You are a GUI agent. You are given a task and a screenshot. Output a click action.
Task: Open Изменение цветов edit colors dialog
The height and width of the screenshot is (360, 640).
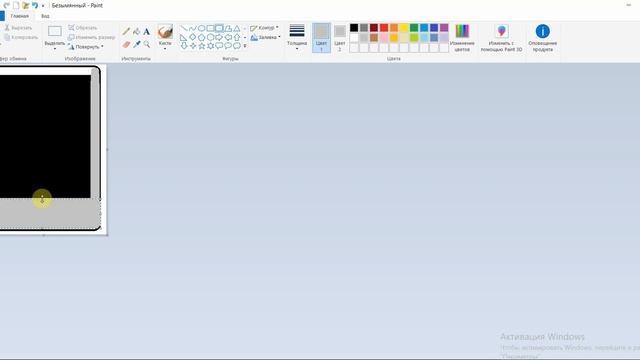[462, 38]
